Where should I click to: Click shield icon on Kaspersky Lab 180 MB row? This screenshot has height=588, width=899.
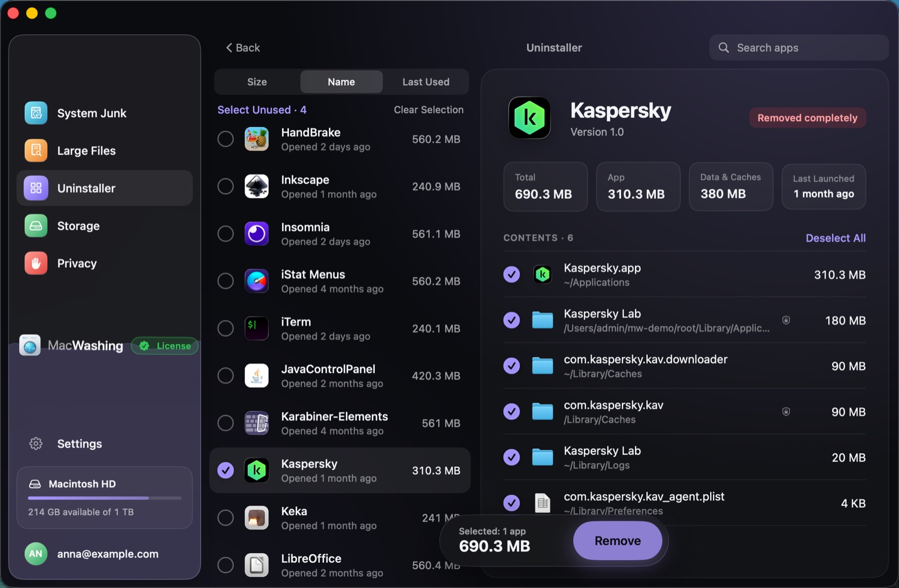[786, 320]
